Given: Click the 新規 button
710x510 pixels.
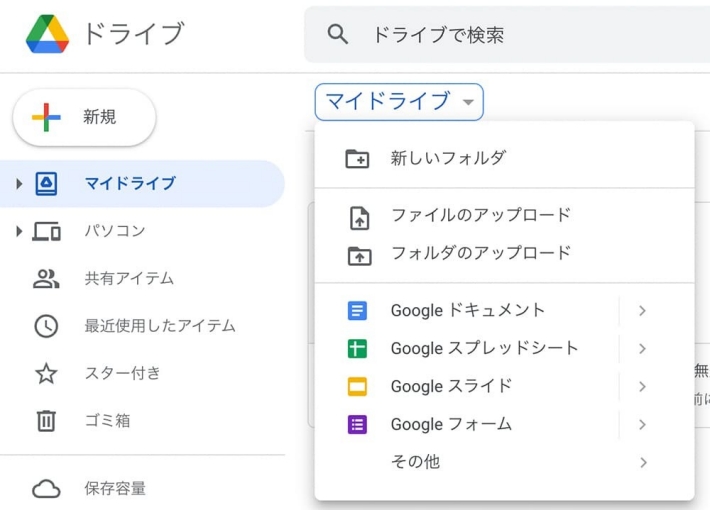Looking at the screenshot, I should point(84,117).
